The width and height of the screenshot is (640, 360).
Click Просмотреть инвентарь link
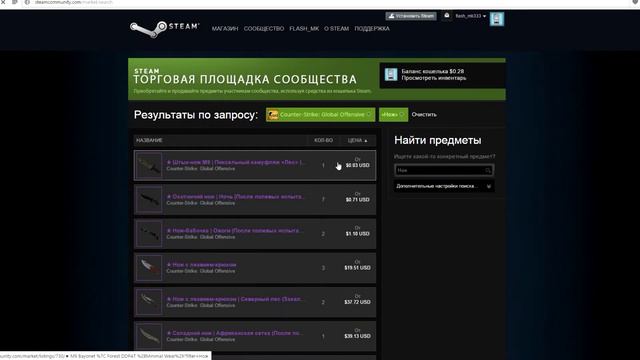(x=433, y=78)
